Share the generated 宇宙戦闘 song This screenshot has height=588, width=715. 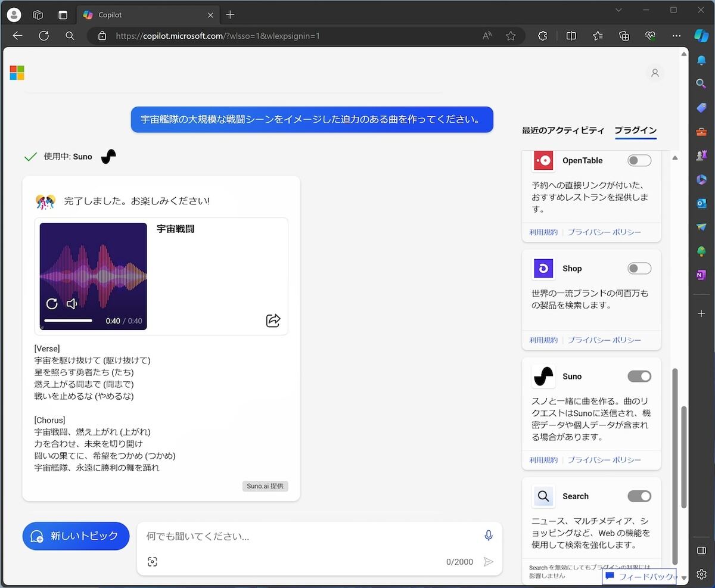coord(273,321)
